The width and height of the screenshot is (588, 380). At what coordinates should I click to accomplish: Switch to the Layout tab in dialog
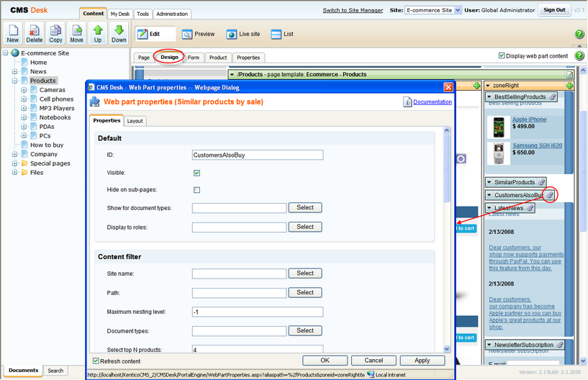coord(135,121)
